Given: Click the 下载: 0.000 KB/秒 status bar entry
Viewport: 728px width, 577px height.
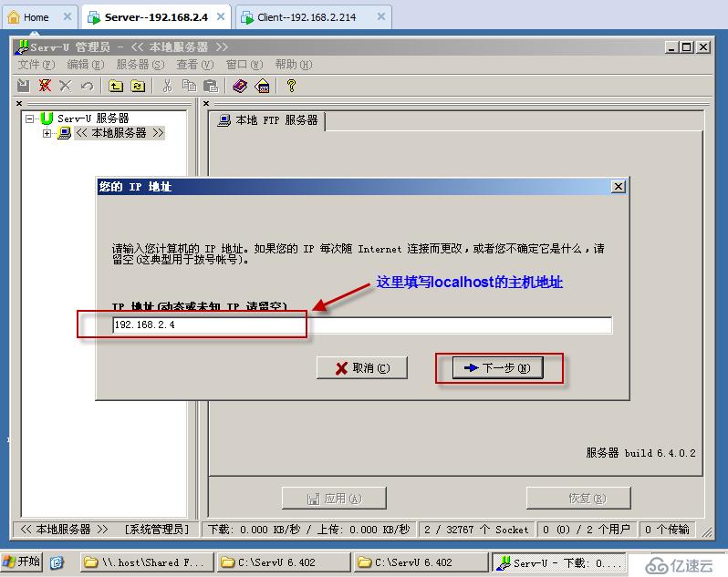Looking at the screenshot, I should point(308,530).
